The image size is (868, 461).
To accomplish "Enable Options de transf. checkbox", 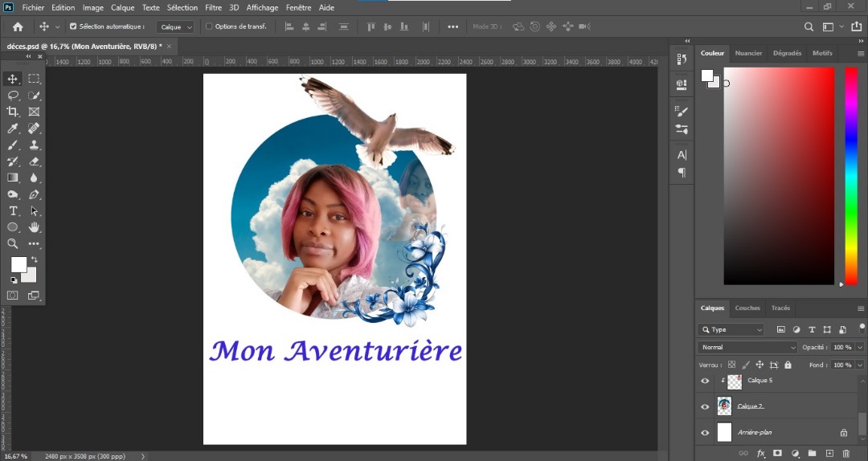I will pos(209,27).
